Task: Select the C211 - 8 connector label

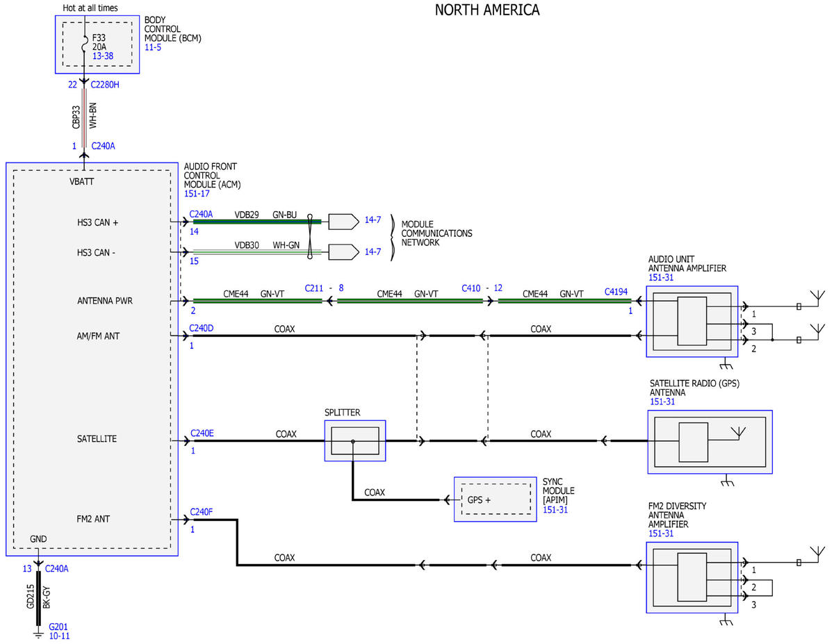Action: click(325, 287)
